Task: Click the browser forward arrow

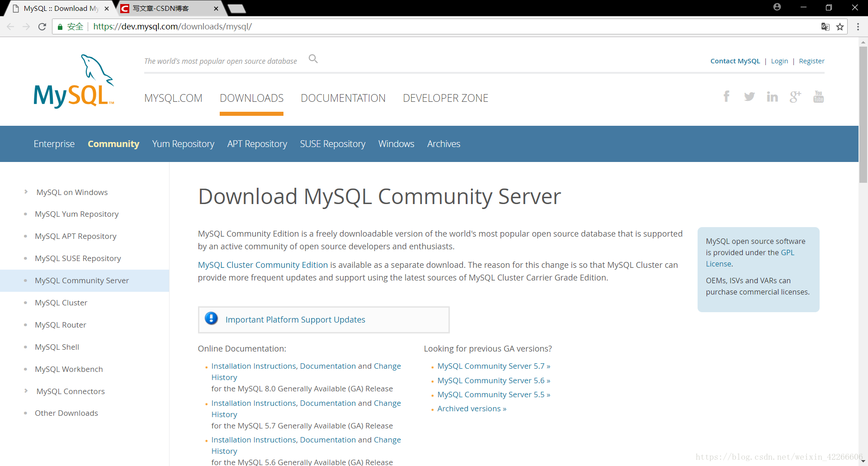Action: [26, 27]
